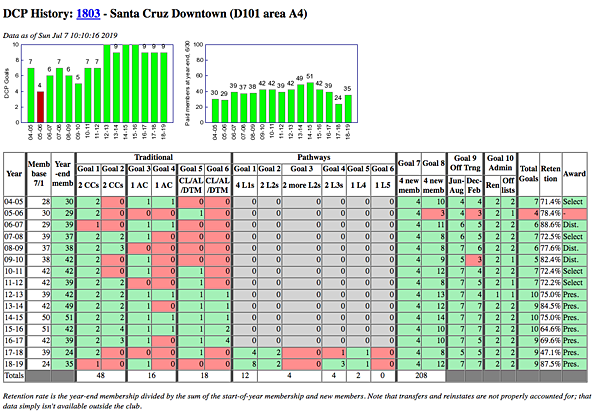Click the 'Dist.' award in 06-07 row
The image size is (600, 415).
(574, 225)
